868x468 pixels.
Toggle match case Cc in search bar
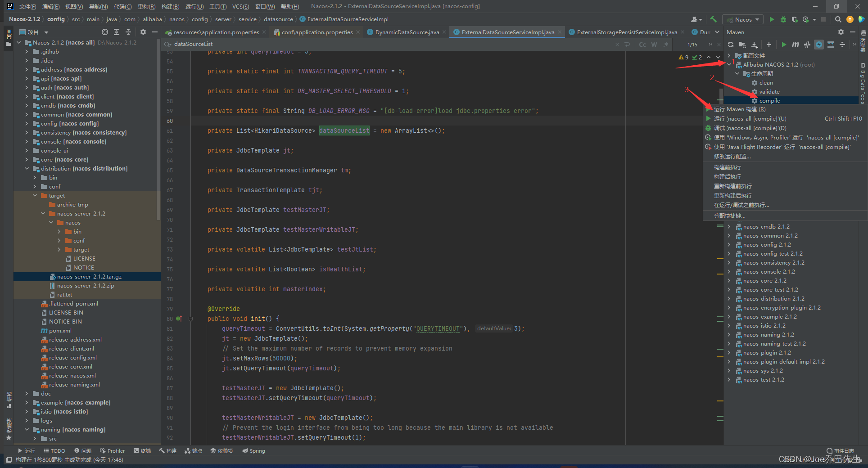(x=642, y=45)
